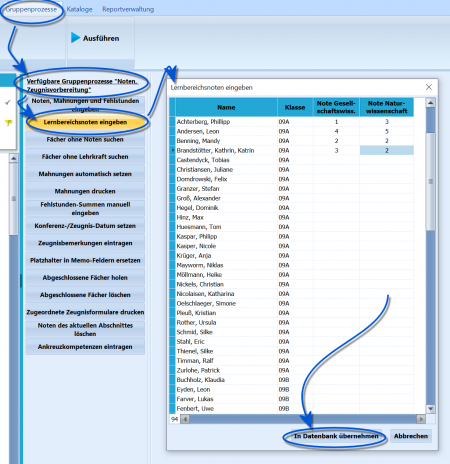The height and width of the screenshot is (464, 450).
Task: Click the horizontal scrollbar left arrow
Action: click(x=185, y=419)
